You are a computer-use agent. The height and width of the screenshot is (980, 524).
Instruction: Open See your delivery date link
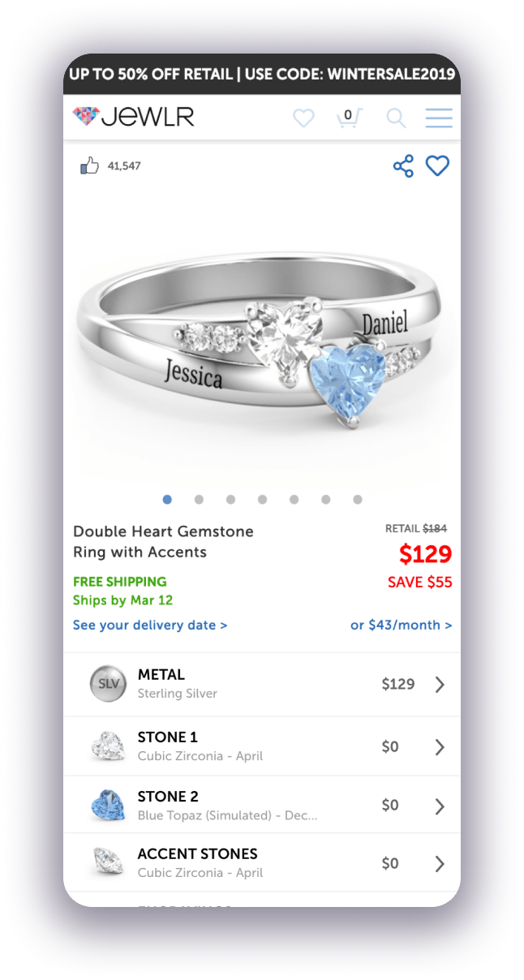150,625
